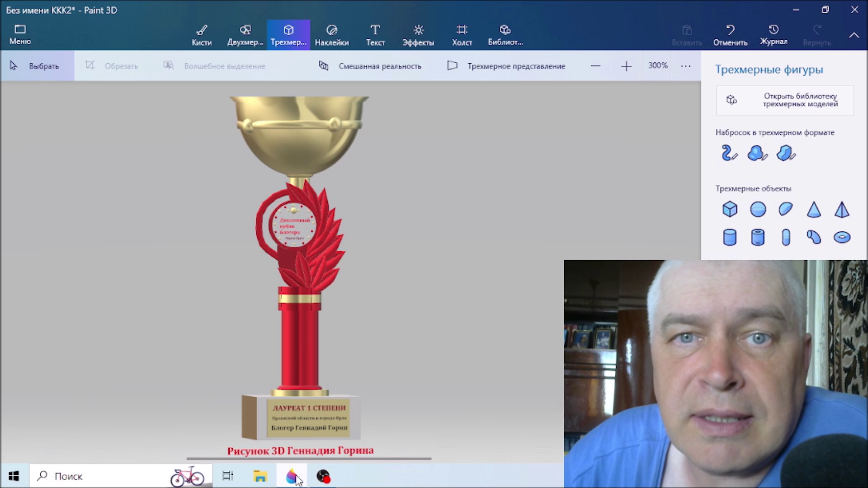The image size is (868, 488).
Task: Click the Отменить undo button
Action: (x=730, y=35)
